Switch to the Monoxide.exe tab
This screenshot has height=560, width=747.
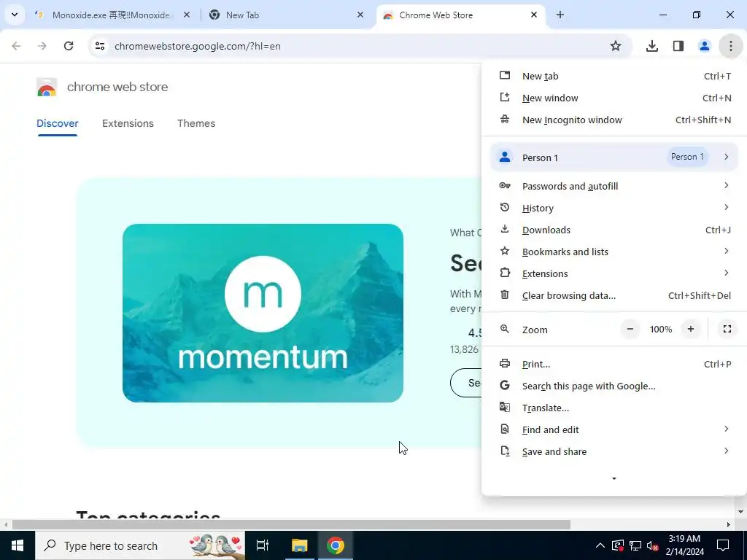(x=112, y=15)
